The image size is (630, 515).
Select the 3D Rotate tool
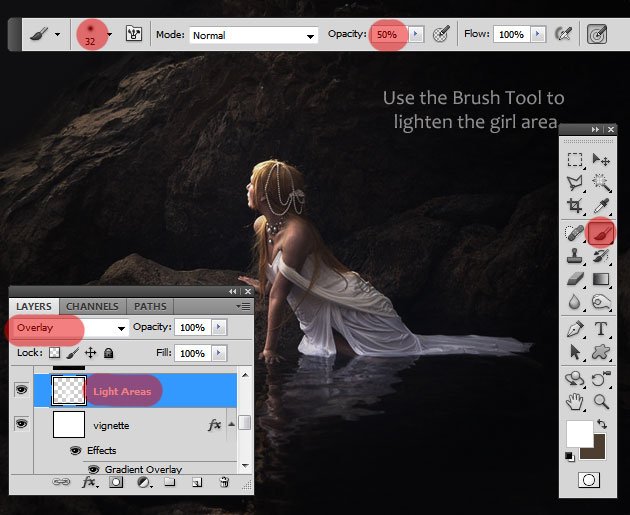[x=575, y=379]
